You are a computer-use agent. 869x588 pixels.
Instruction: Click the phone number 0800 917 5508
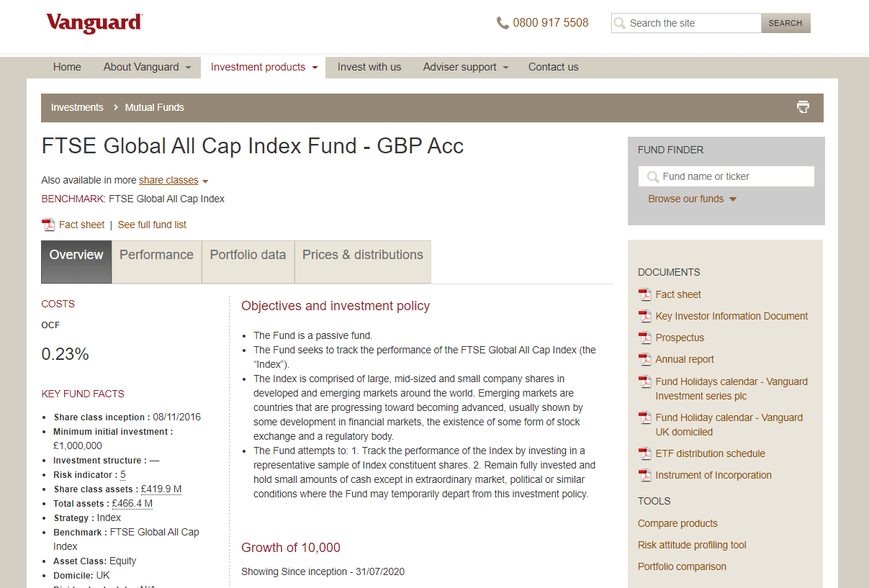coord(551,23)
